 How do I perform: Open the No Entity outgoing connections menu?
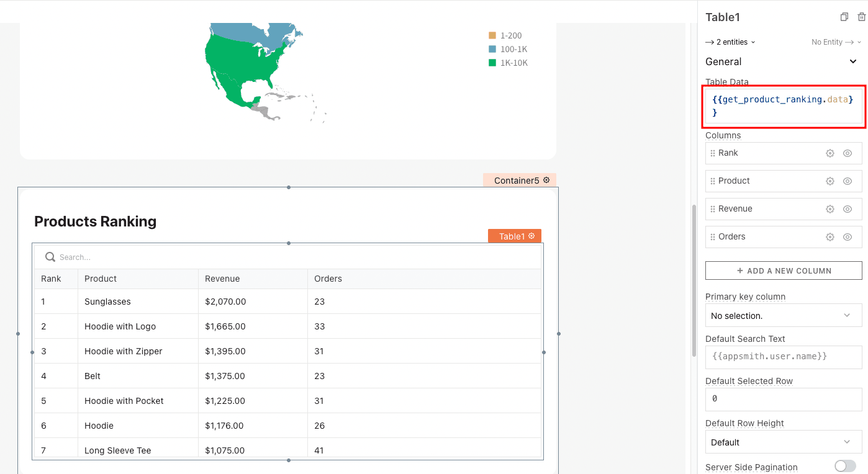click(x=836, y=42)
